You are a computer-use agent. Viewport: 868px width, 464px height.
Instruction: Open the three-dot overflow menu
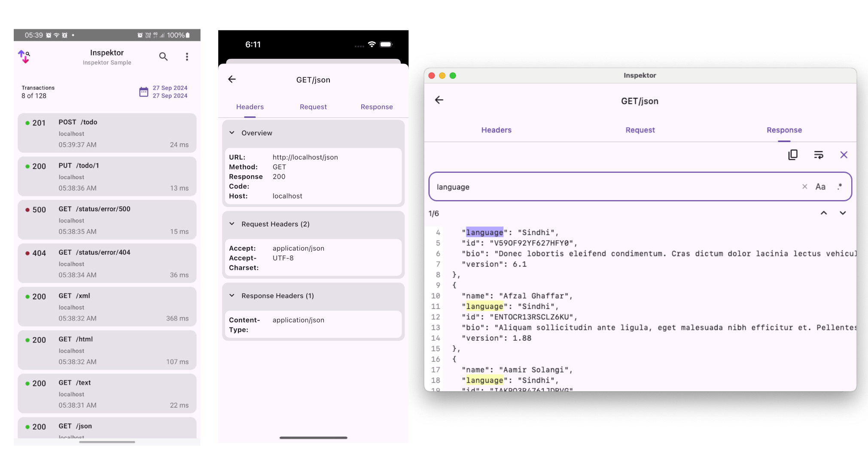[187, 57]
